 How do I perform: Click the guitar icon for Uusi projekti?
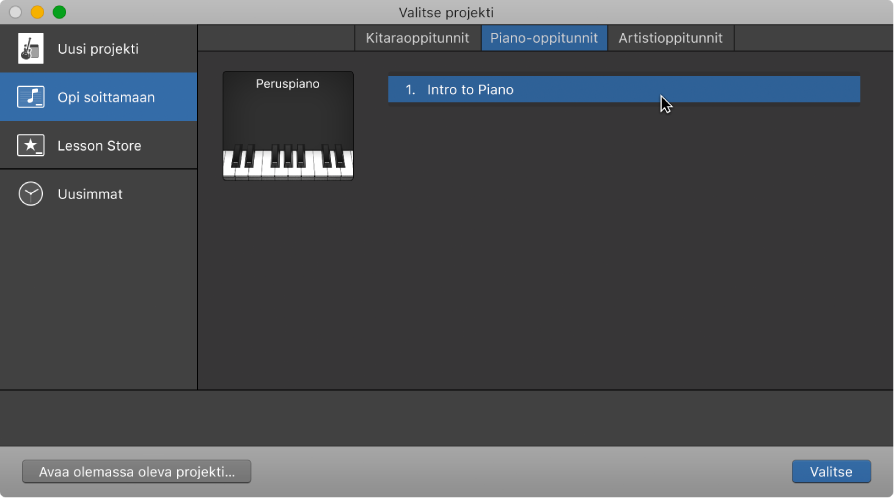(x=31, y=48)
